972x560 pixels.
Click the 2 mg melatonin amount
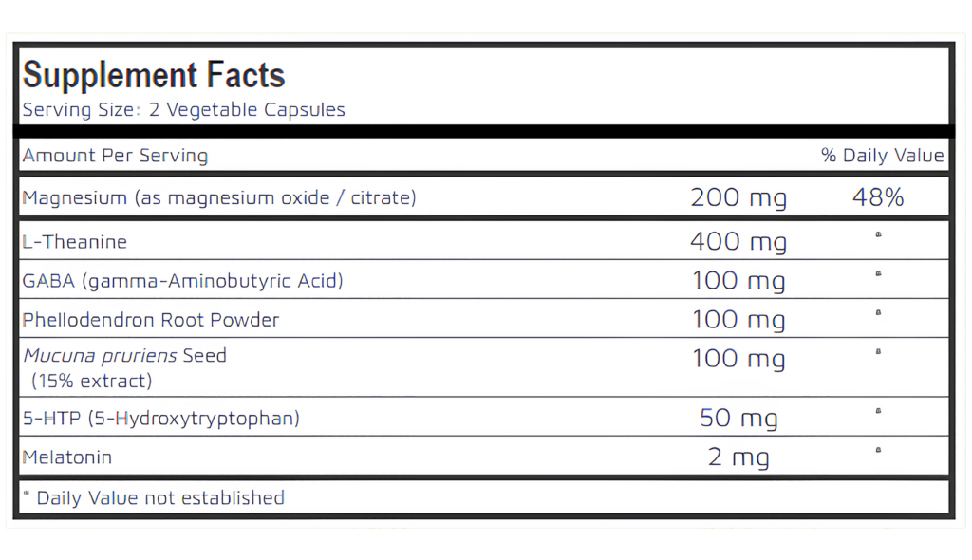738,457
